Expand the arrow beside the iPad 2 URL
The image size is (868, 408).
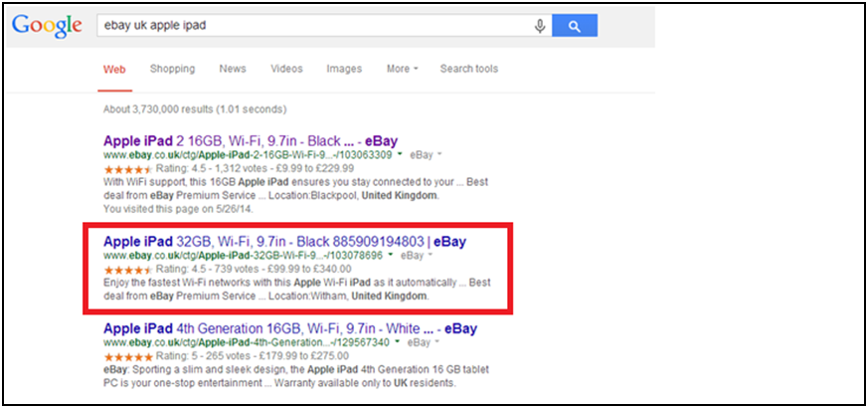tap(400, 155)
